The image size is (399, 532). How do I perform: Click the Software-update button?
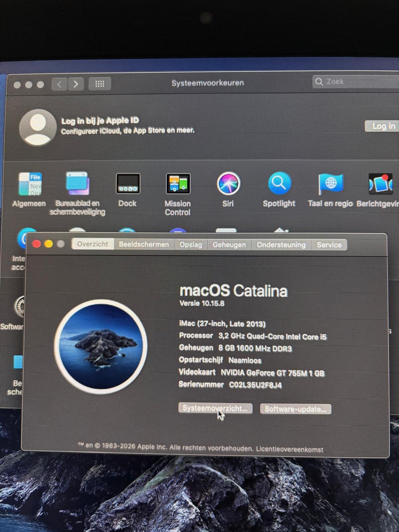coord(296,409)
